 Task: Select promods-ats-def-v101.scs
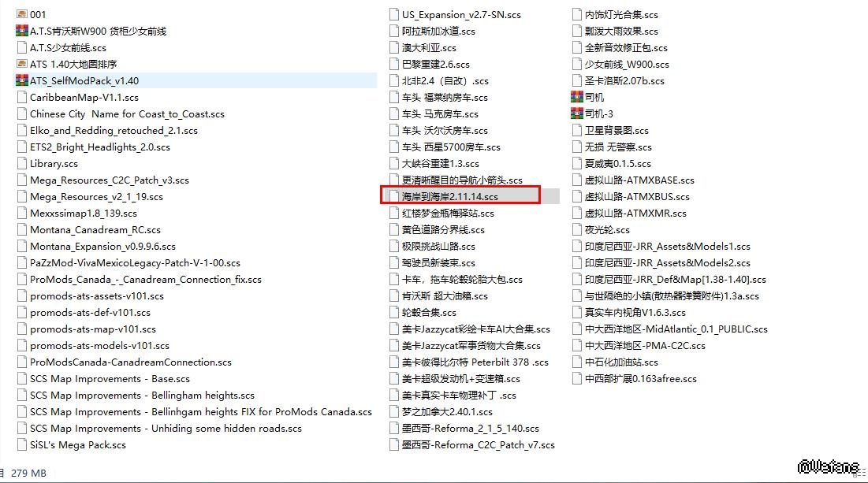(x=90, y=313)
